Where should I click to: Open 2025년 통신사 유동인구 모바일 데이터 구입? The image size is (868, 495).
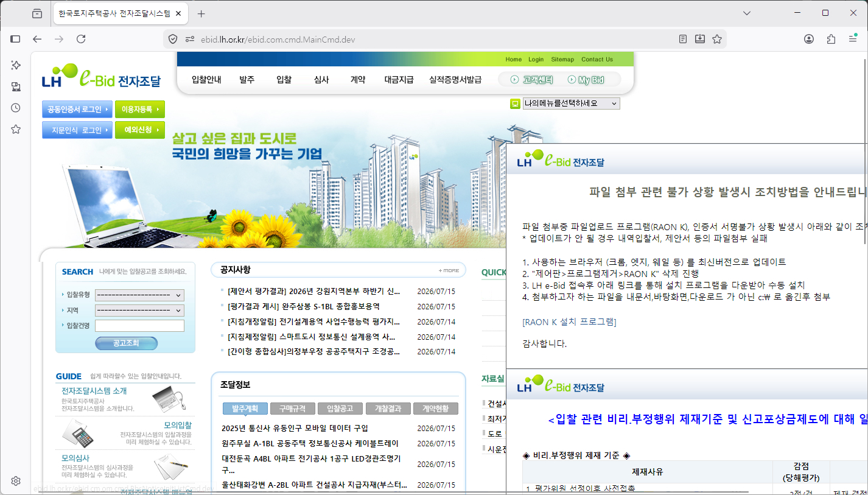(295, 429)
